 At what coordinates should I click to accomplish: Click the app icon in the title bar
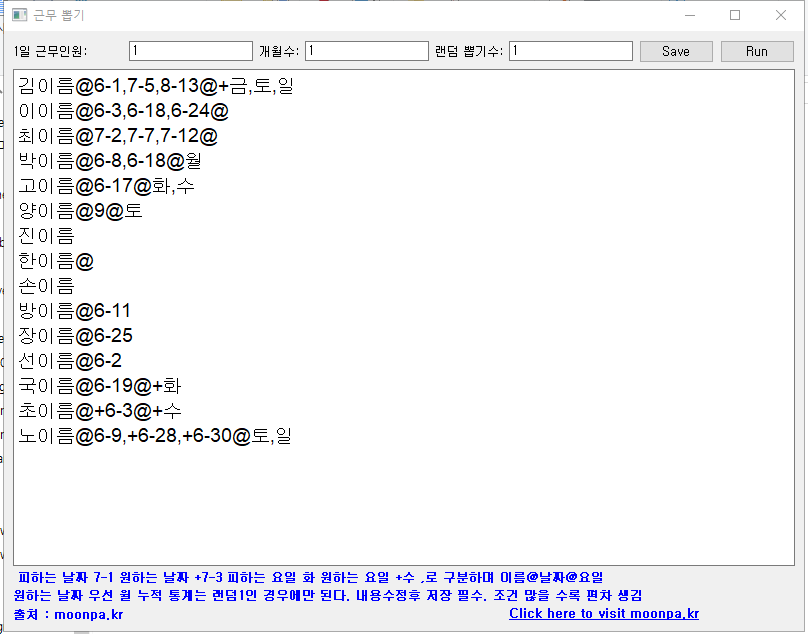[19, 15]
